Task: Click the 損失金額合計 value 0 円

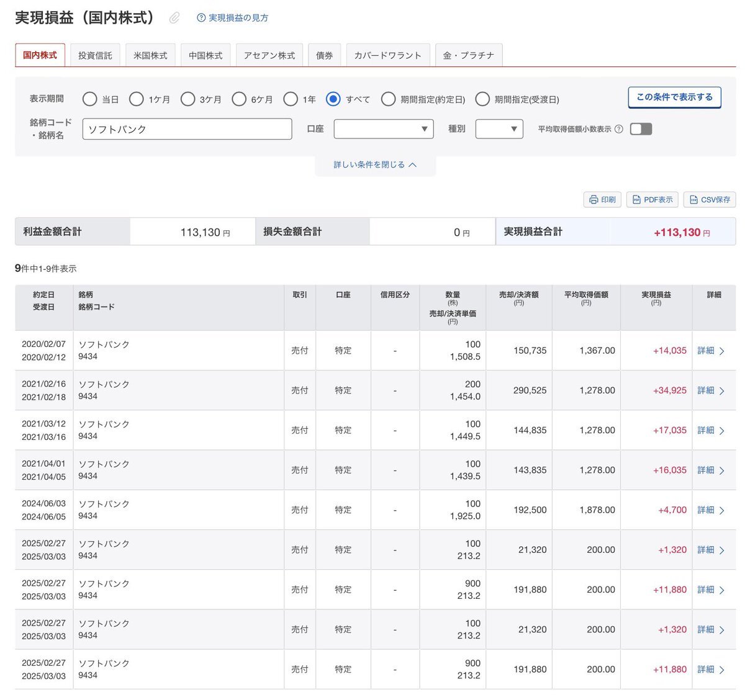Action: pyautogui.click(x=461, y=233)
